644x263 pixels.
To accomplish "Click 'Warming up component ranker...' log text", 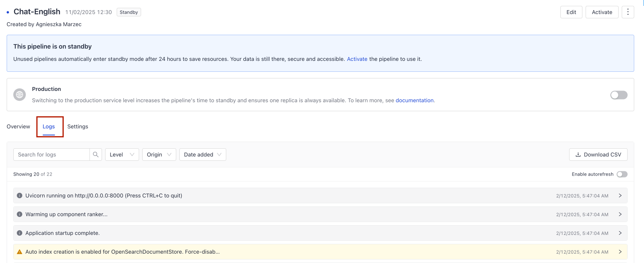I will (x=66, y=214).
